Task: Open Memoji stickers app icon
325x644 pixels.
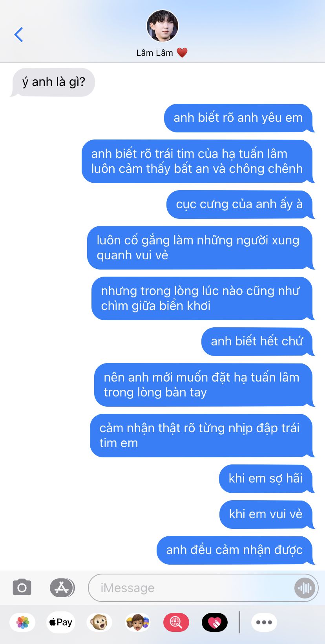Action: (x=138, y=622)
